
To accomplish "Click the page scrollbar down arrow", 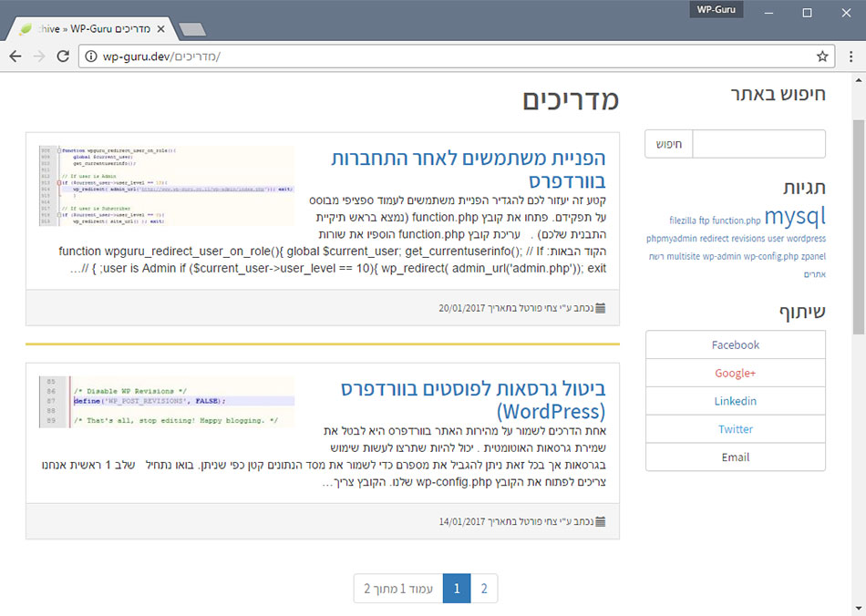I will tap(859, 609).
